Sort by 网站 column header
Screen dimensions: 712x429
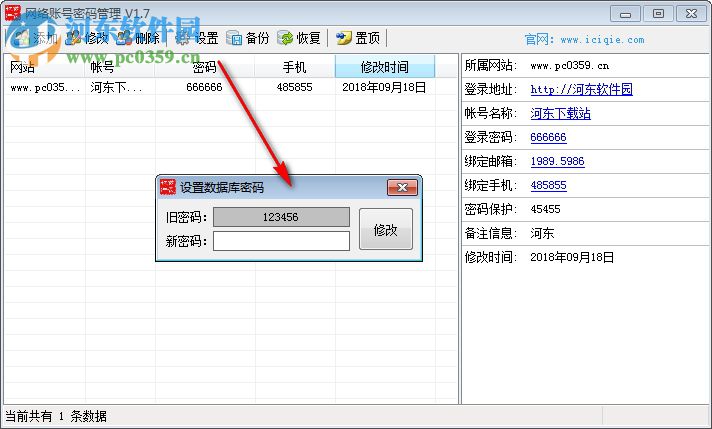coord(44,67)
